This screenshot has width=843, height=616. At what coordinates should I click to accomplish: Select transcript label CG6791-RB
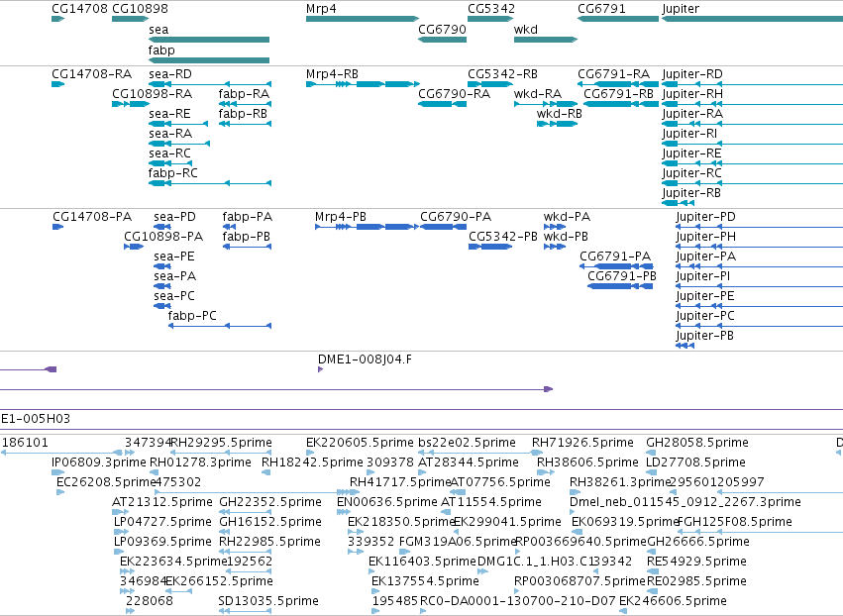(x=618, y=94)
